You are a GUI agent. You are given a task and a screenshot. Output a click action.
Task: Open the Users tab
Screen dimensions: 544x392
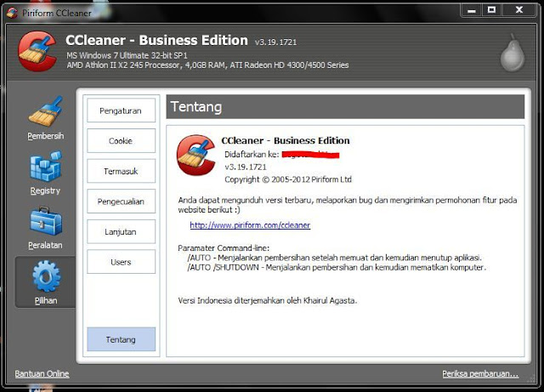[x=121, y=261]
